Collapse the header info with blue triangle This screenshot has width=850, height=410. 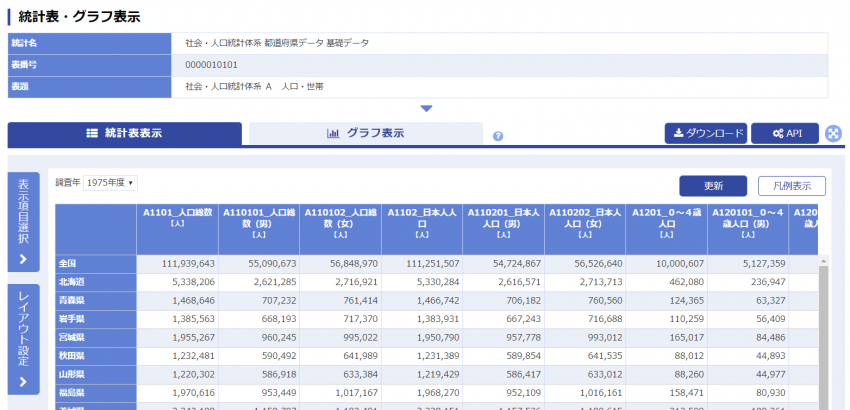[427, 108]
